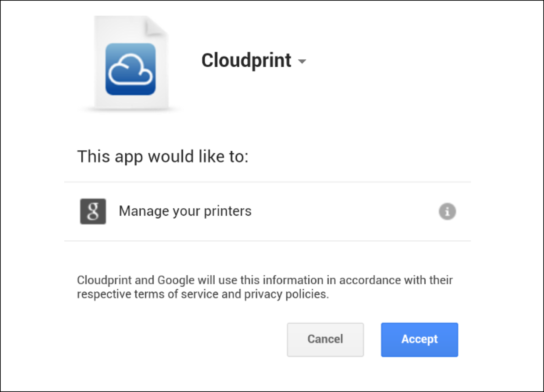Select the Google 'g' icon beside Manage your printers
The width and height of the screenshot is (544, 392).
[x=93, y=211]
